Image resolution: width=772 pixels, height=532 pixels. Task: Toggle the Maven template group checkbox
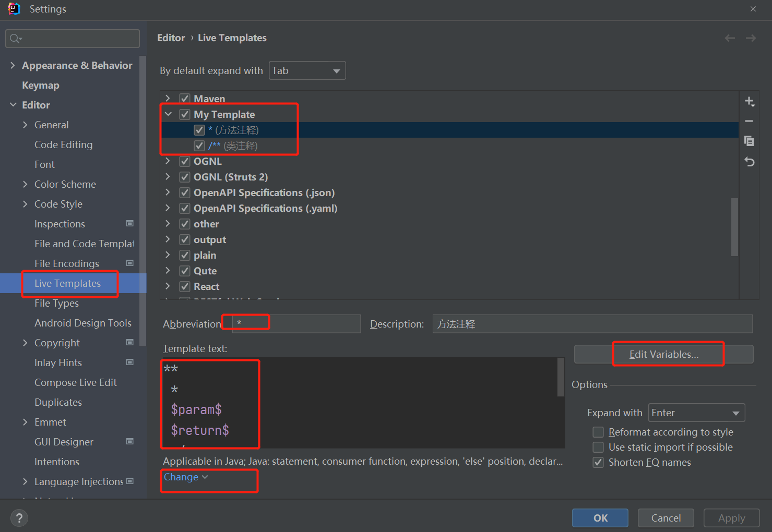coord(185,99)
